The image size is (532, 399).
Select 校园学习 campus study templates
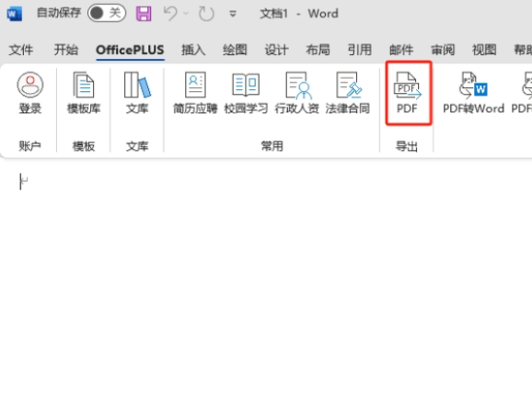pyautogui.click(x=246, y=93)
